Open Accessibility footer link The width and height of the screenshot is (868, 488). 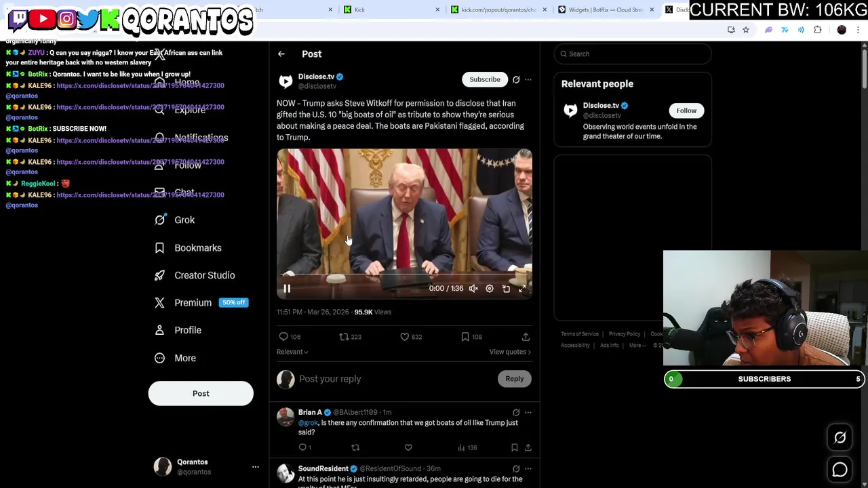[576, 346]
